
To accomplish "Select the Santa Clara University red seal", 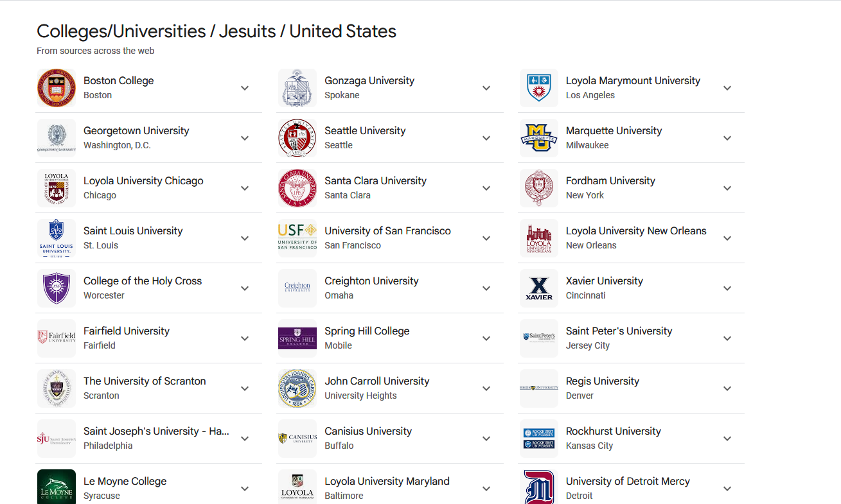I will coord(297,188).
